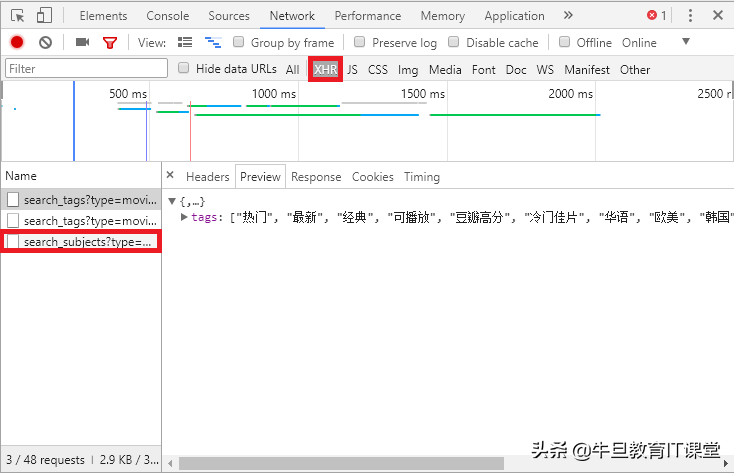
Task: Toggle the red filter funnel icon
Action: pyautogui.click(x=110, y=43)
